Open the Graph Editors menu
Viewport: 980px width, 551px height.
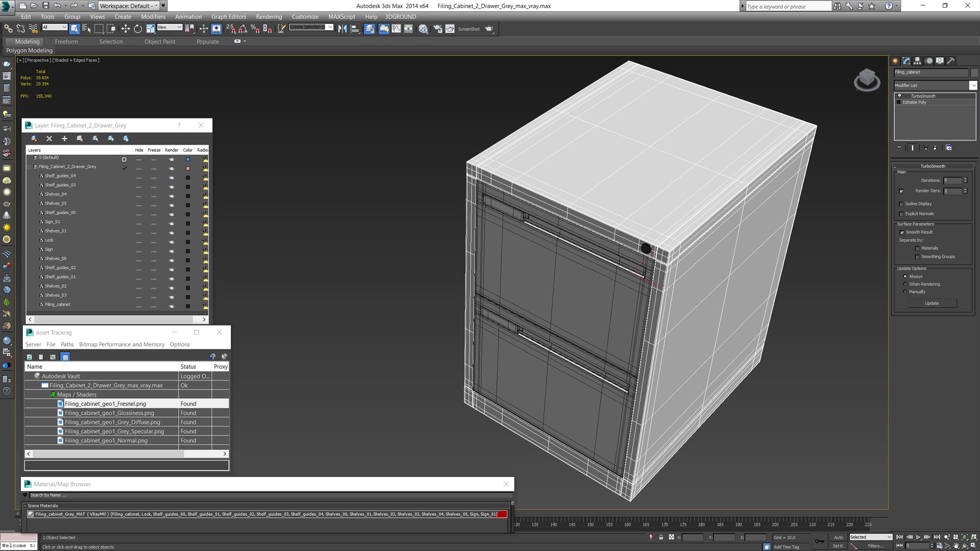(x=229, y=17)
